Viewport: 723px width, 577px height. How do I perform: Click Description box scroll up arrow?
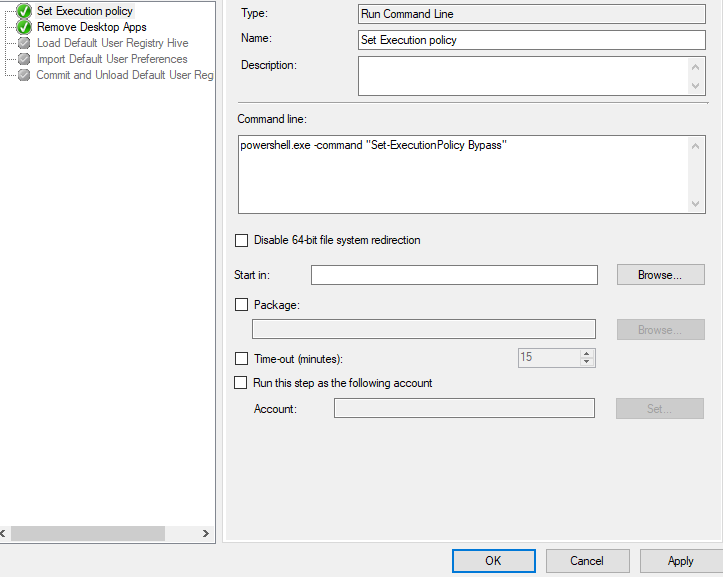point(696,67)
